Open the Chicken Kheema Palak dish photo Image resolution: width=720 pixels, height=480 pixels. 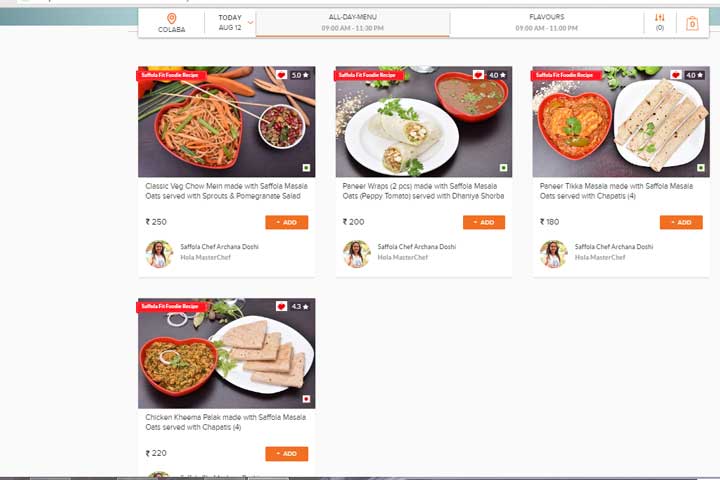[227, 353]
